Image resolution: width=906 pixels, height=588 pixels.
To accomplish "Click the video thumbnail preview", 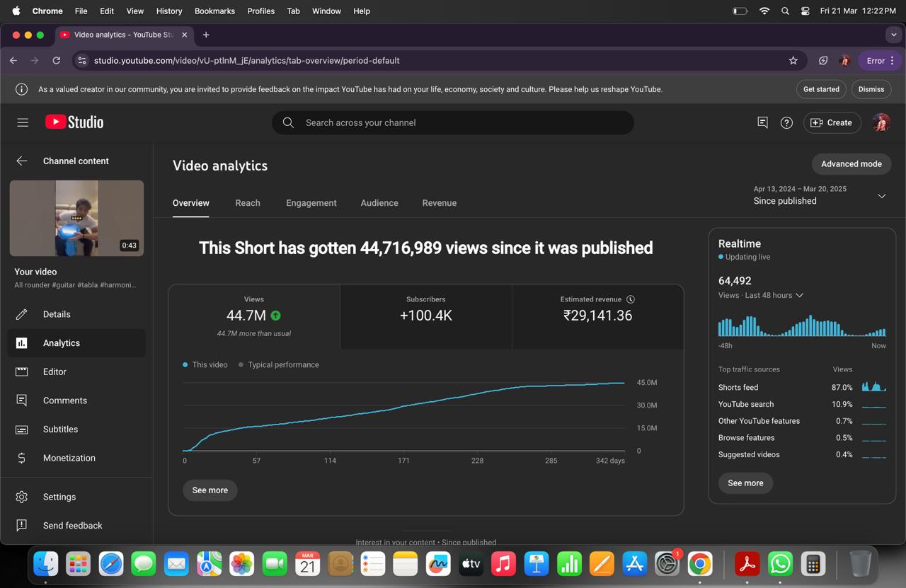I will point(76,218).
